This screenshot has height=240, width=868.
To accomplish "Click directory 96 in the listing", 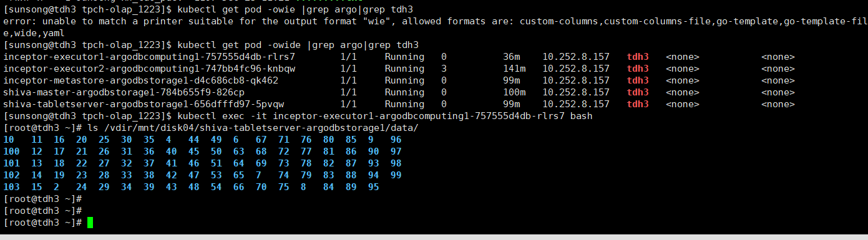I will (396, 140).
